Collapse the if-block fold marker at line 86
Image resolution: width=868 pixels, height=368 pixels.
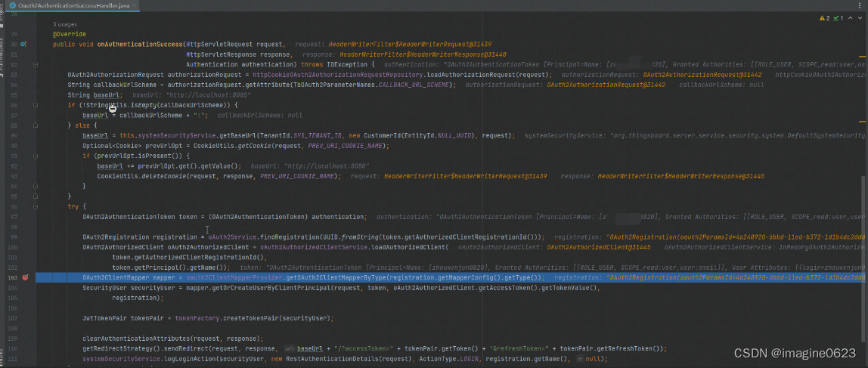[x=36, y=105]
